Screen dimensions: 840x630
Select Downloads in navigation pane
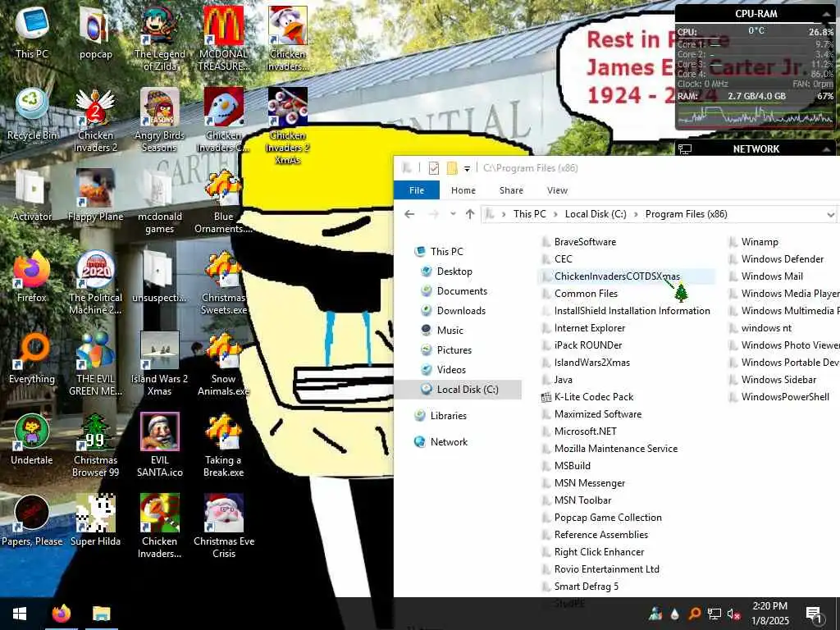pyautogui.click(x=461, y=311)
